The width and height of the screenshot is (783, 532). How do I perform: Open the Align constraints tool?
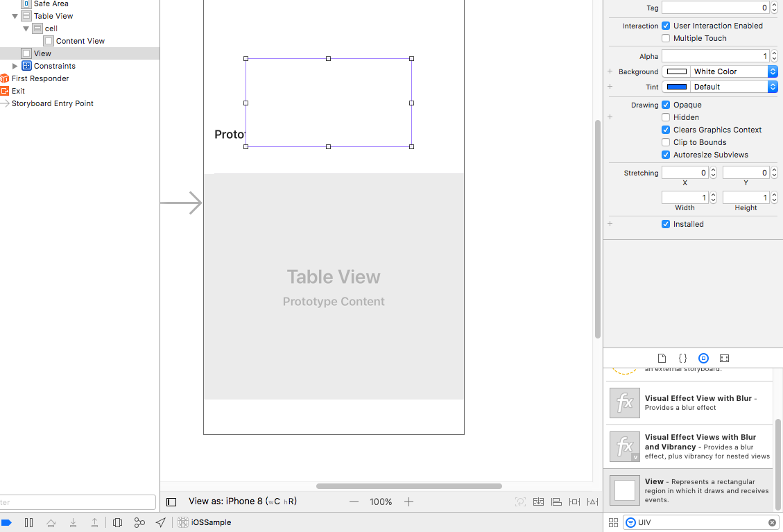coord(556,501)
